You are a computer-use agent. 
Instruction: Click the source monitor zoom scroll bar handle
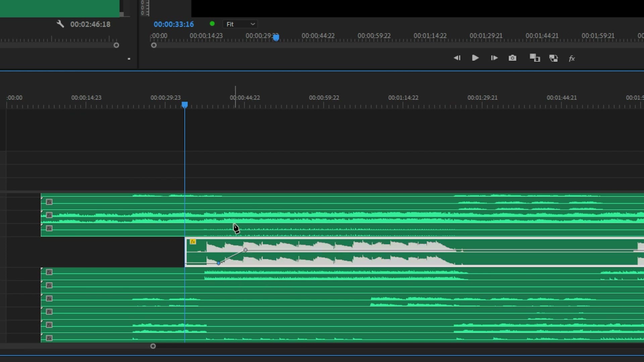pyautogui.click(x=116, y=45)
